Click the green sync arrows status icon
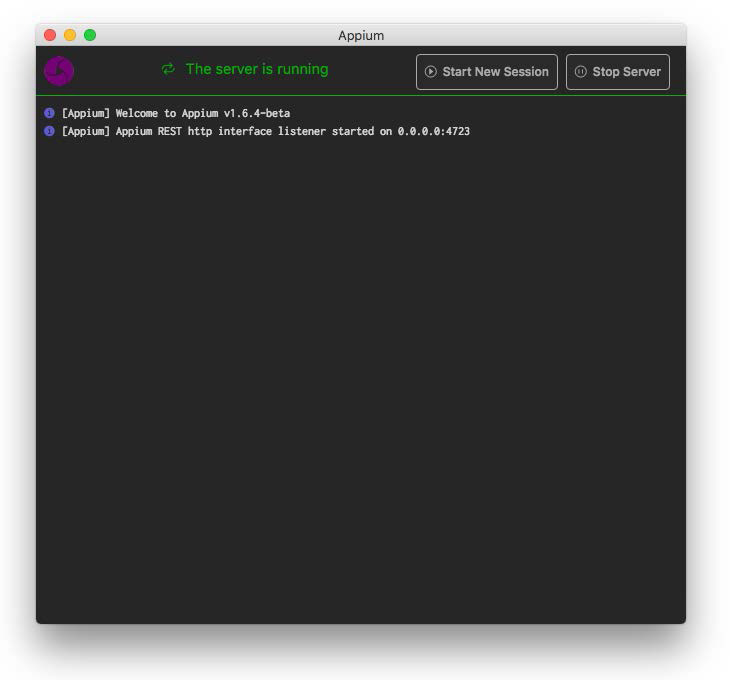 click(x=168, y=69)
